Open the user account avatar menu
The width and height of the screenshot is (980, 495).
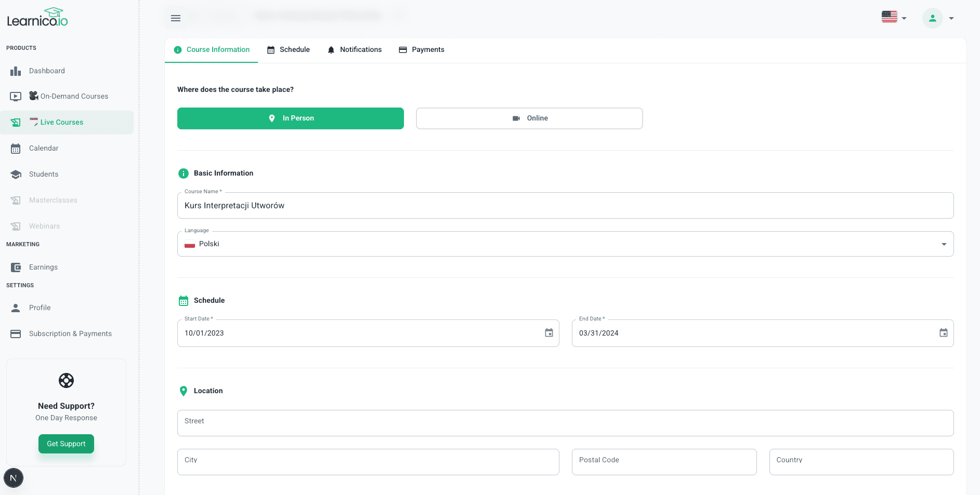[933, 18]
